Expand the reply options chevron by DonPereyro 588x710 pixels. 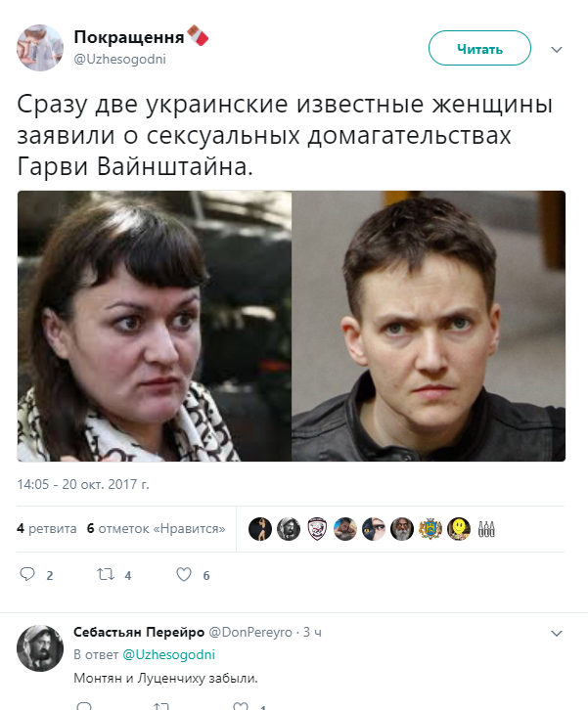557,633
